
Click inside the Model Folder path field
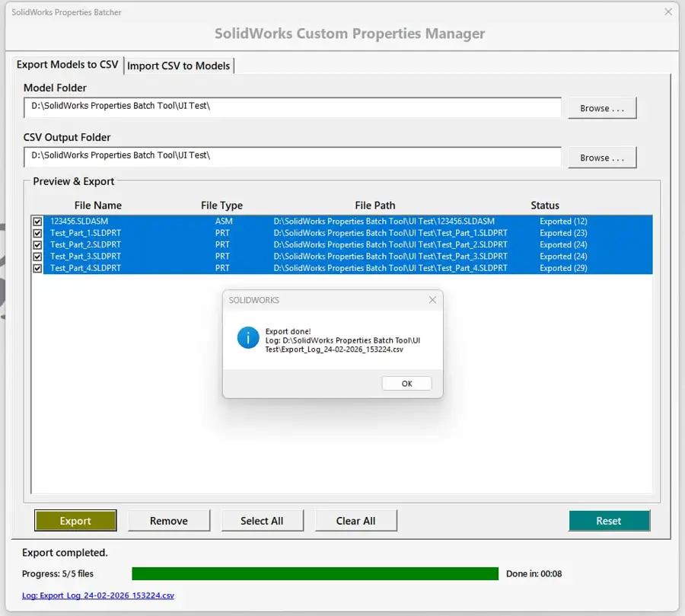coord(289,107)
